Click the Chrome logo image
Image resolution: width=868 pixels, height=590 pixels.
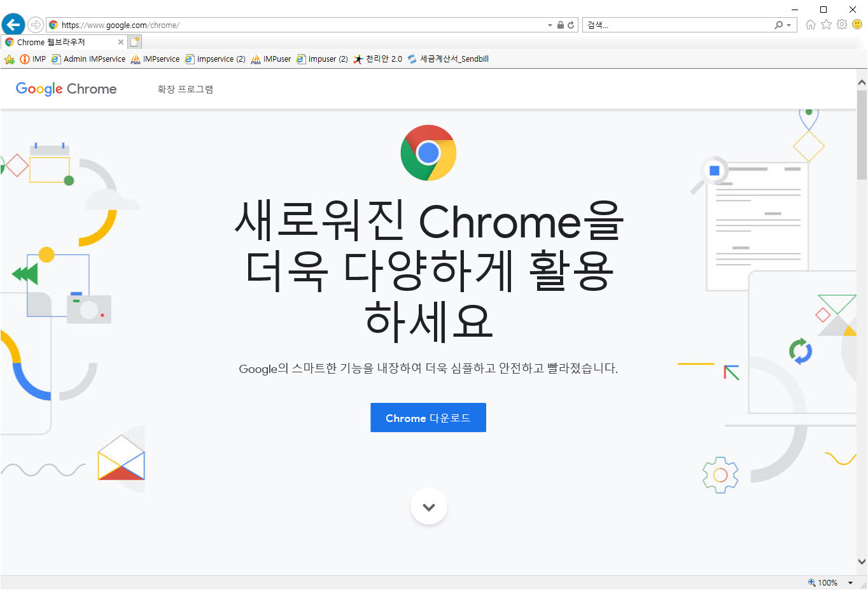(428, 153)
